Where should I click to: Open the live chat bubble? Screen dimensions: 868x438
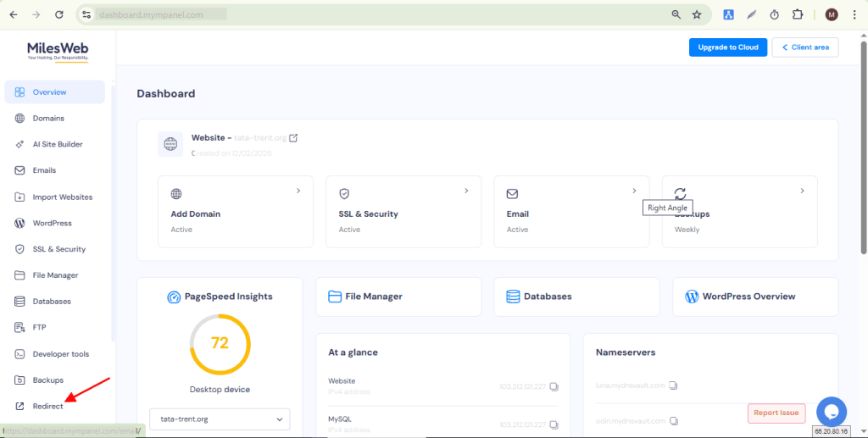pos(832,412)
